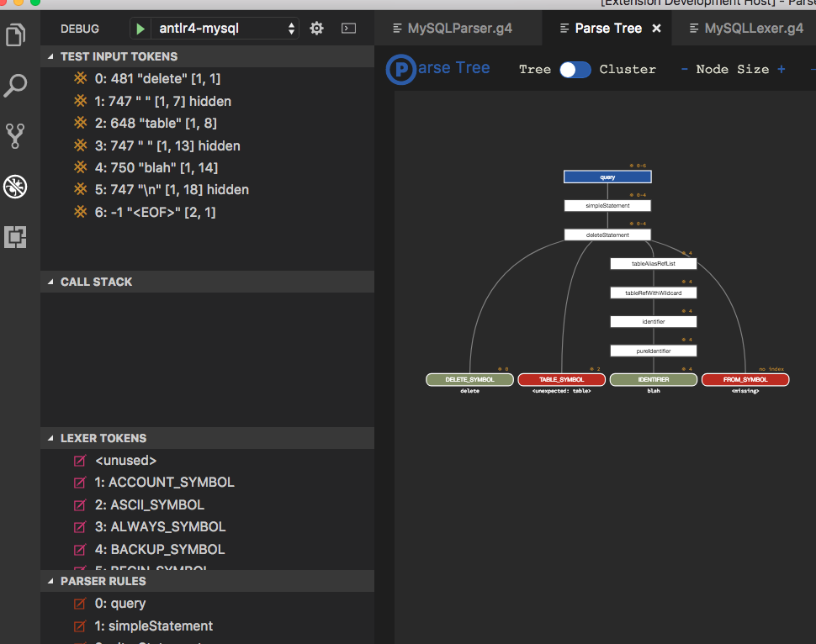Collapse the LEXER TOKENS section
816x644 pixels.
click(x=52, y=438)
